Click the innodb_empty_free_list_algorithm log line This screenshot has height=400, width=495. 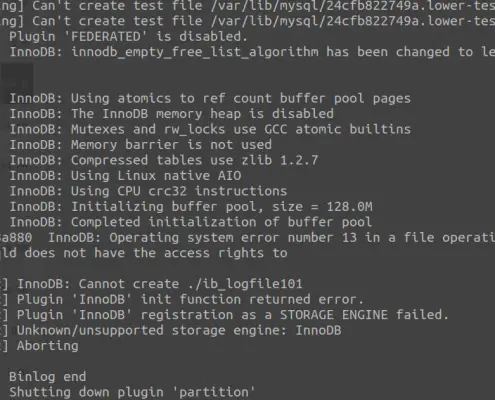click(252, 52)
